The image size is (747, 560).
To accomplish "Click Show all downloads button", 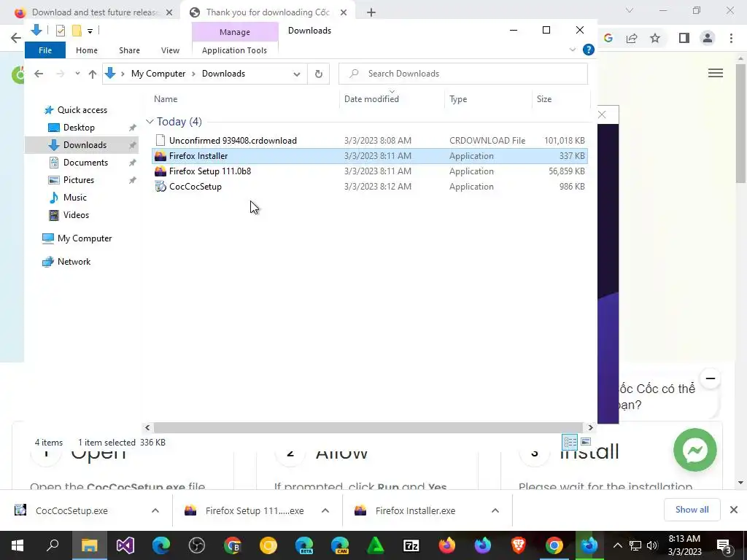I will [692, 510].
